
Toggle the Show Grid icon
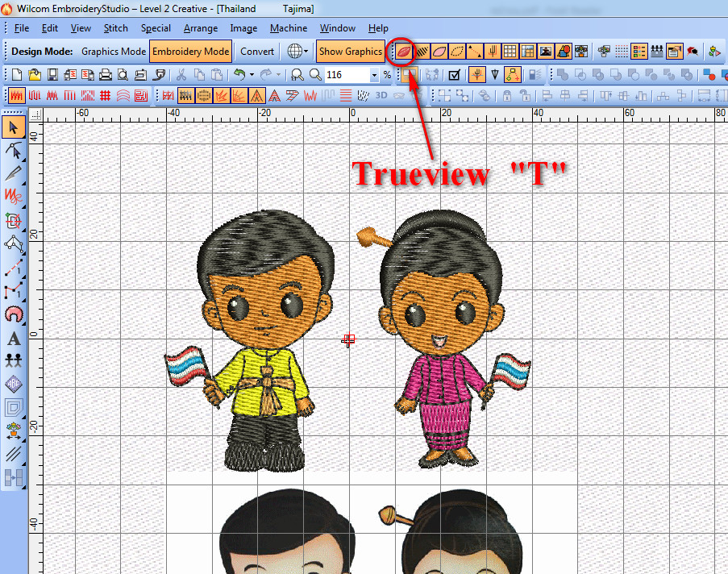click(x=510, y=52)
